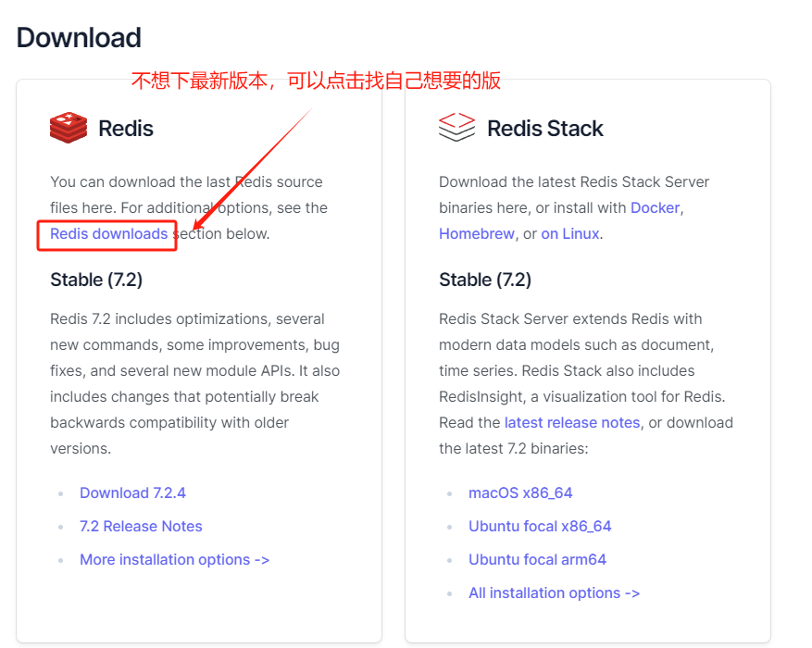View More installation options for Redis
The image size is (812, 648).
click(x=174, y=559)
